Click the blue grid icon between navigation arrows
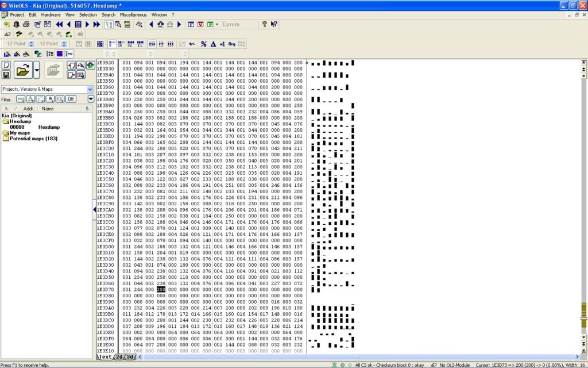This screenshot has width=588, height=368. (x=78, y=24)
